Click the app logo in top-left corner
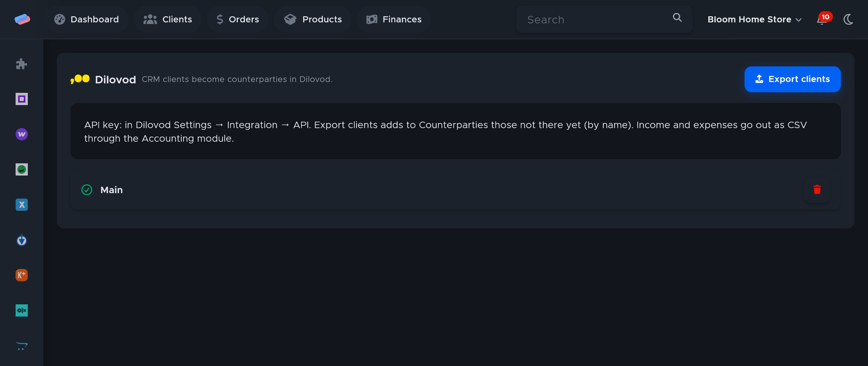This screenshot has height=366, width=868. (x=22, y=19)
